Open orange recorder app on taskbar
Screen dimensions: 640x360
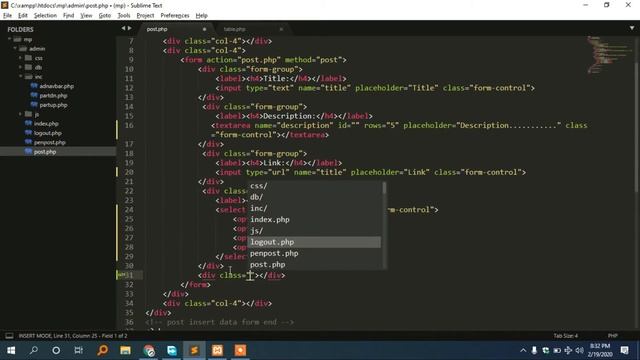click(240, 350)
